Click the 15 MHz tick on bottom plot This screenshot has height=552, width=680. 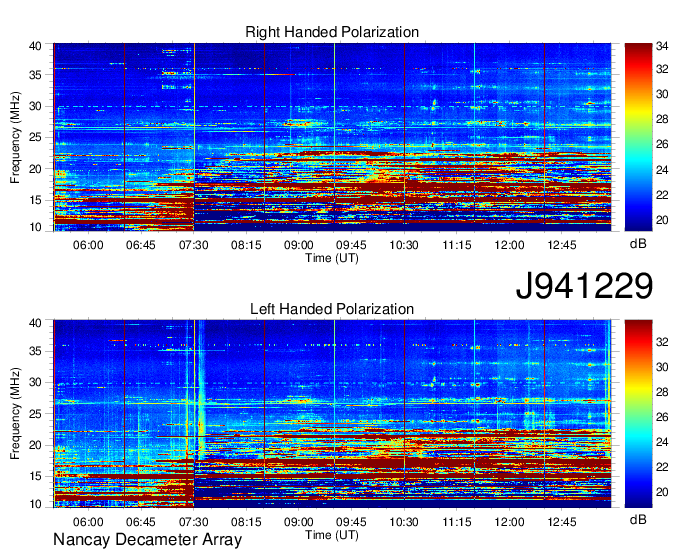[x=35, y=476]
